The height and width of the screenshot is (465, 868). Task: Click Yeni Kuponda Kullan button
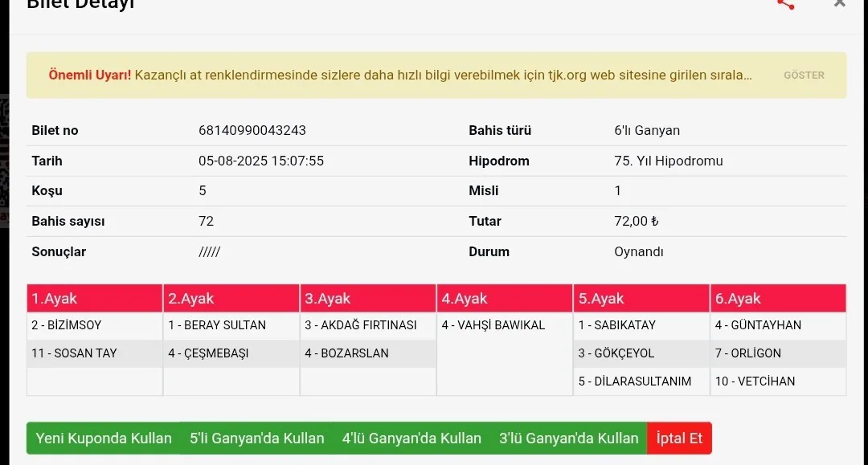104,438
